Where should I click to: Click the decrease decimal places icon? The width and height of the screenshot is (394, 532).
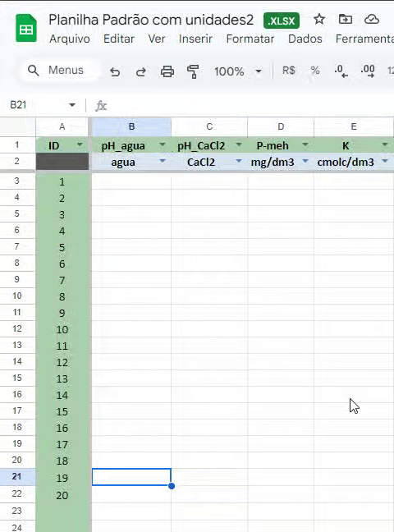(x=341, y=71)
